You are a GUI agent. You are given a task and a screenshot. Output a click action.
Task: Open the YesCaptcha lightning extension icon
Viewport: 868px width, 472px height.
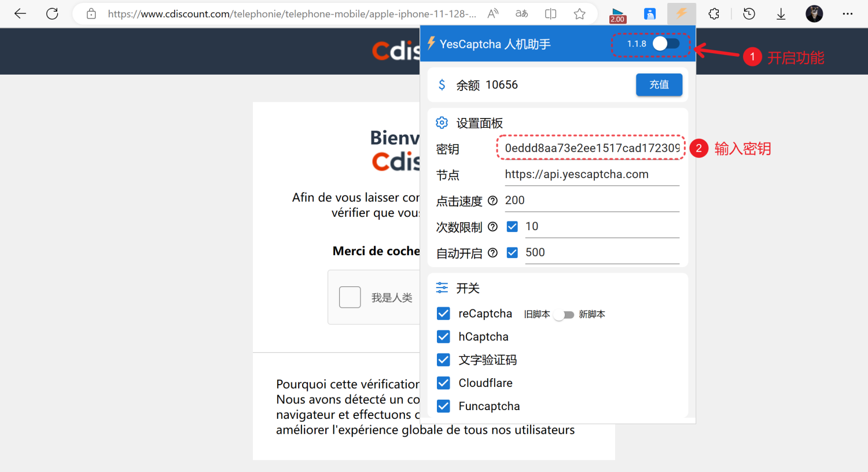[681, 14]
